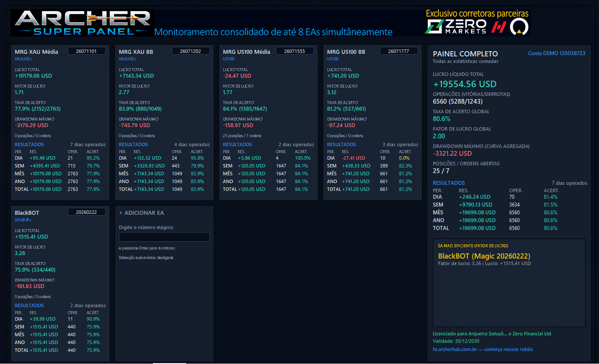
Task: Select the MRG XAU BB card title
Action: pyautogui.click(x=136, y=52)
